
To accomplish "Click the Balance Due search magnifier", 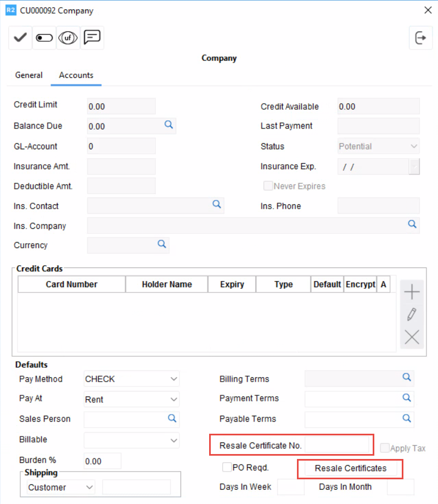I will [169, 125].
